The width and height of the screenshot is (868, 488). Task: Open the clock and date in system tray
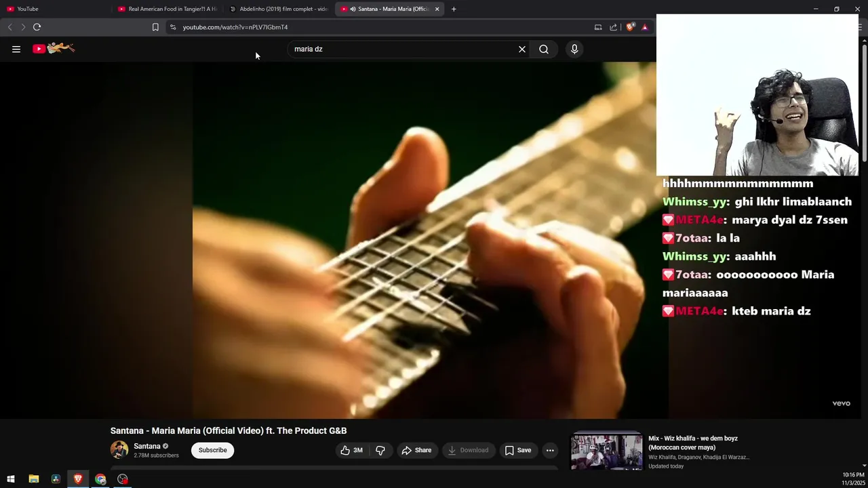coord(853,479)
